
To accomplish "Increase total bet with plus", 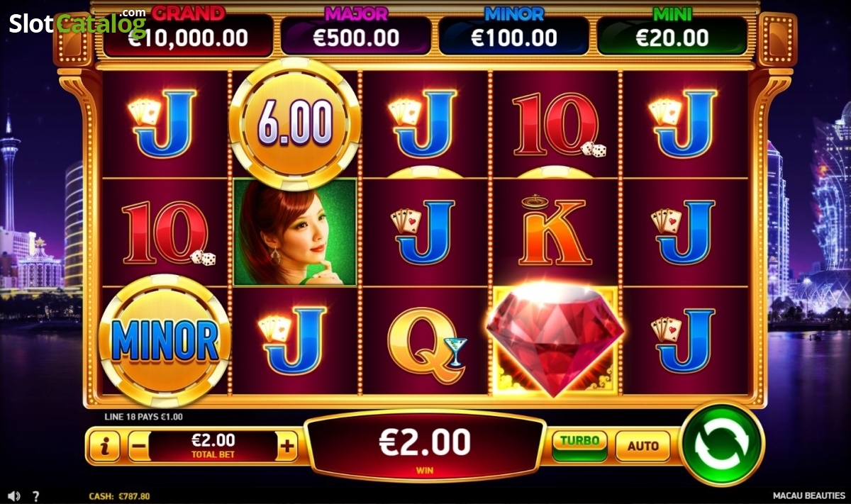I will coord(287,447).
